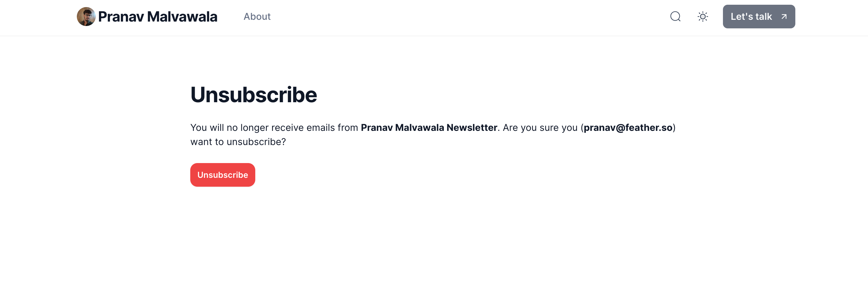Click the word "Newsletter" in the message
Viewport: 868px width, 283px height.
(x=472, y=128)
